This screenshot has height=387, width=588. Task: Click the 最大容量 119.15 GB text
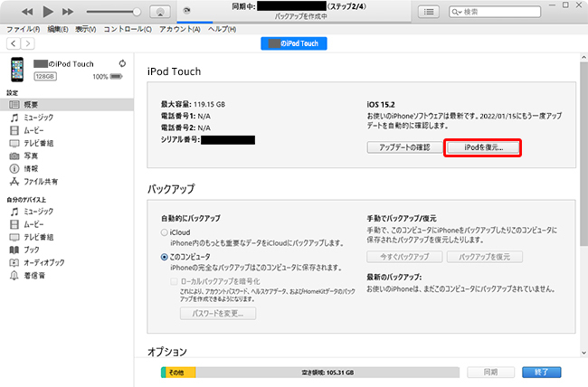pyautogui.click(x=193, y=104)
